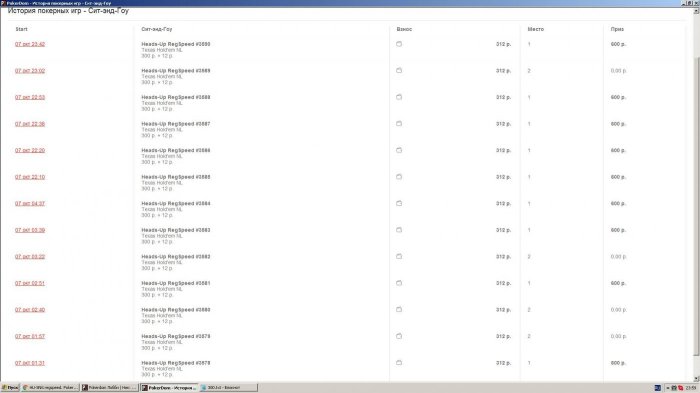Click the Приз column header
This screenshot has width=700, height=393.
pos(617,29)
